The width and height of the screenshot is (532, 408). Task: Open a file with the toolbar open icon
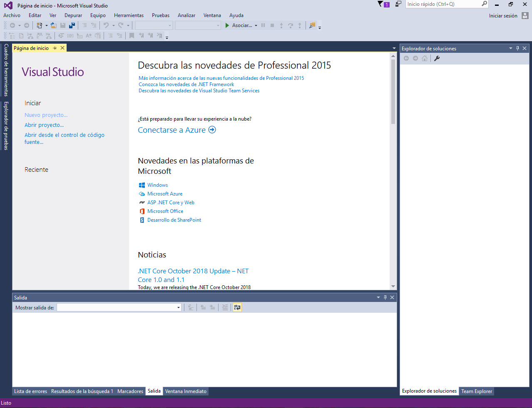[54, 25]
